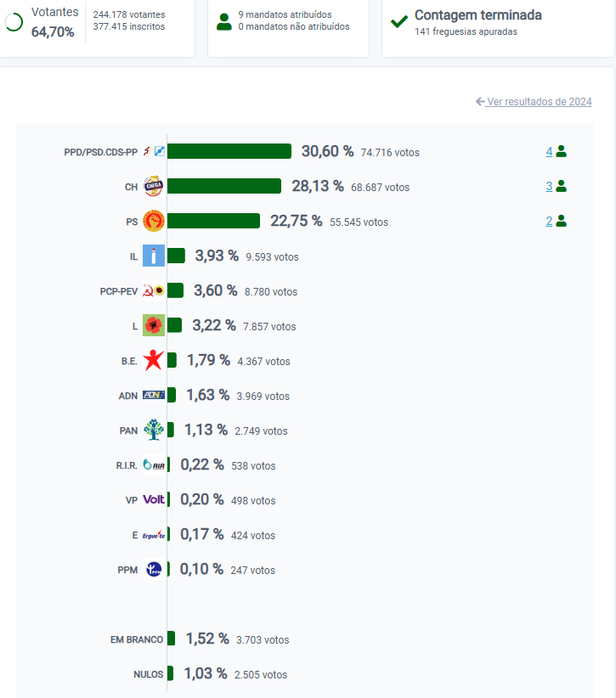Click the PPD/PSD.CDS-PP coalition logo
The width and height of the screenshot is (616, 698).
153,152
